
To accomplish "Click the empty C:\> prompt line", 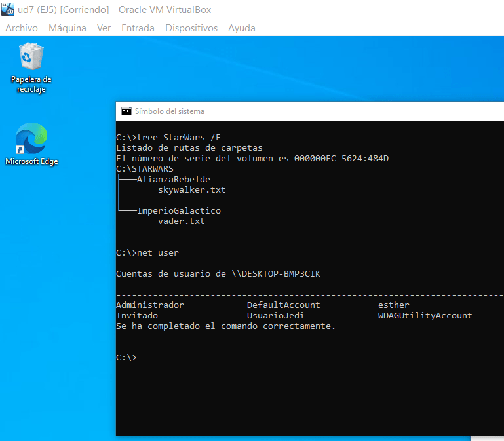I will pyautogui.click(x=126, y=358).
